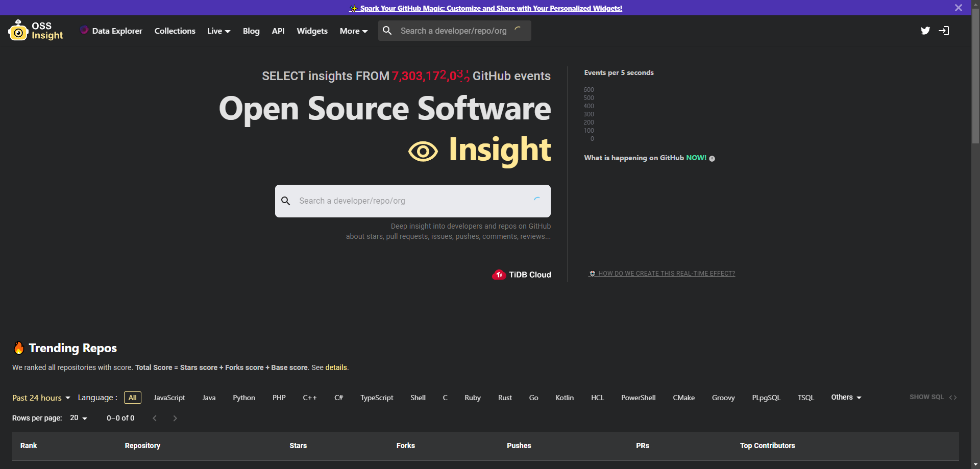
Task: Change rows per page dropdown
Action: 79,418
